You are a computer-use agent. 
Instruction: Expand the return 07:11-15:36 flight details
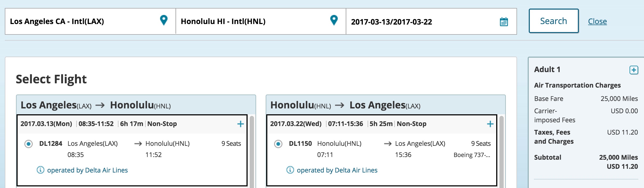click(x=490, y=124)
